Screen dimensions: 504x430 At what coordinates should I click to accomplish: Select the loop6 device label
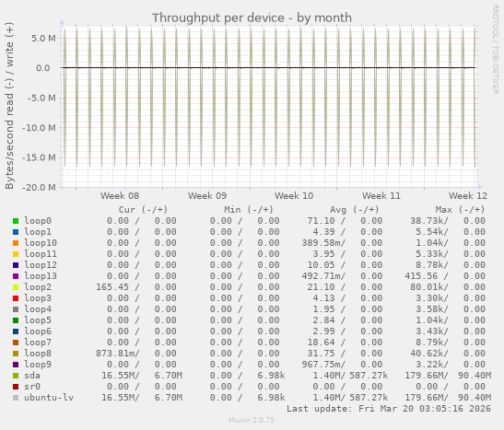(x=38, y=331)
